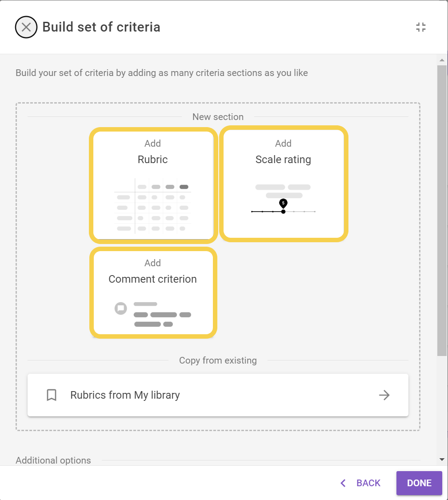Go back using the BACK text
The width and height of the screenshot is (448, 500).
coord(368,483)
